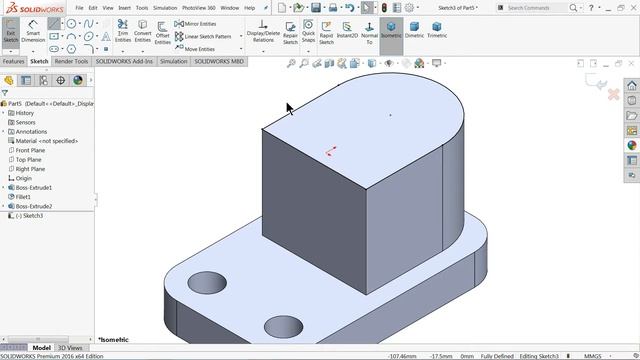This screenshot has width=640, height=360.
Task: Expand the Smart Dimension dropdown arrow
Action: (x=33, y=52)
